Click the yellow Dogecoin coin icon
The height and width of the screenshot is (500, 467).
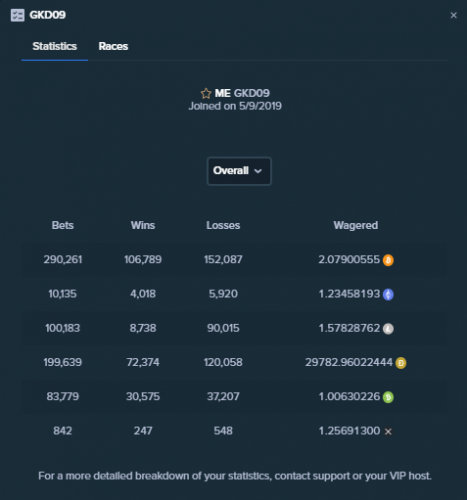[x=401, y=363]
